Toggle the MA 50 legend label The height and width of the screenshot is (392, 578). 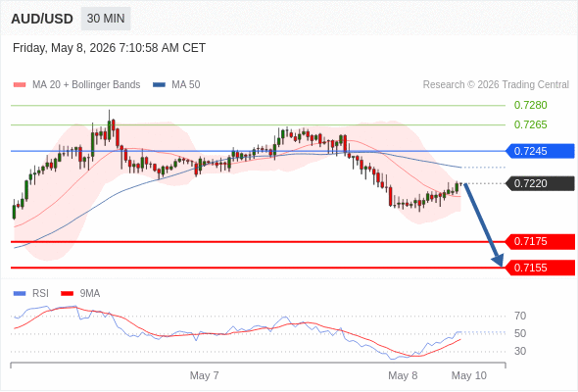coord(186,85)
